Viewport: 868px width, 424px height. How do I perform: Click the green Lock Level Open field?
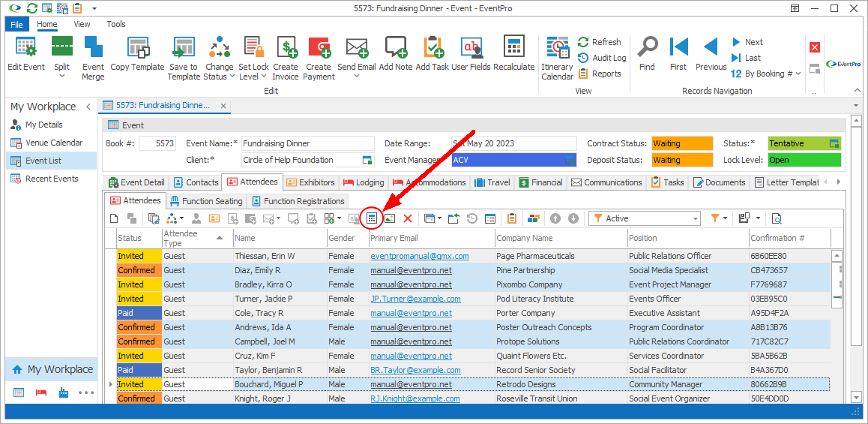tap(804, 160)
